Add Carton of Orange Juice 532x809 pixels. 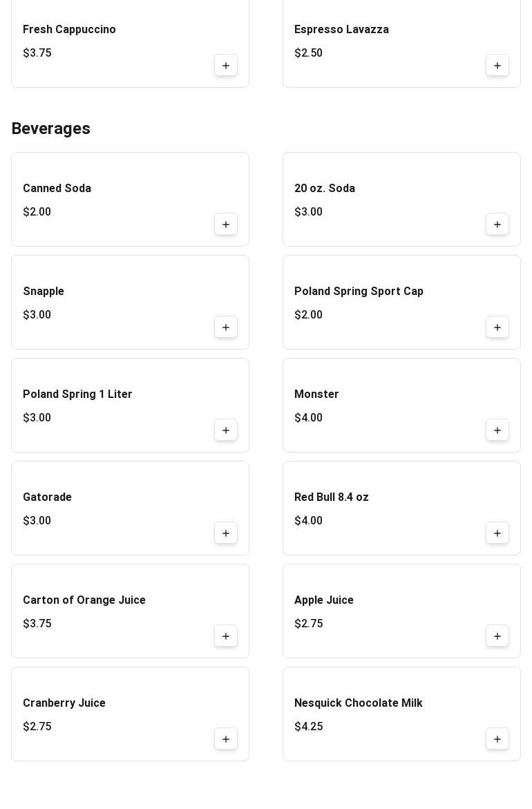coord(226,636)
